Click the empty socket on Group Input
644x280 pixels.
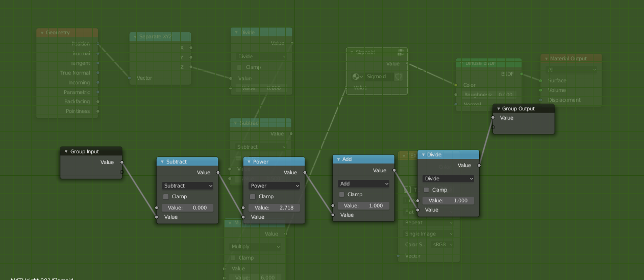122,172
